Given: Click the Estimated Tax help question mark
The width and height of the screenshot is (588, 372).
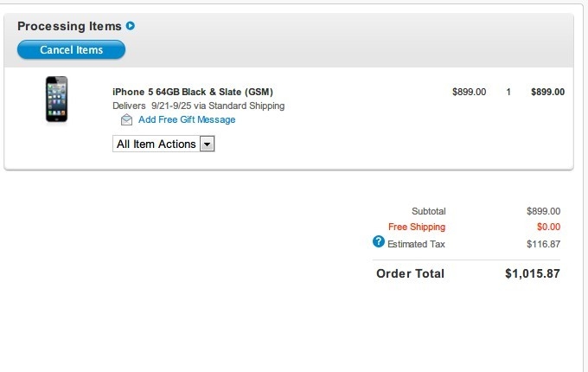Looking at the screenshot, I should coord(378,242).
